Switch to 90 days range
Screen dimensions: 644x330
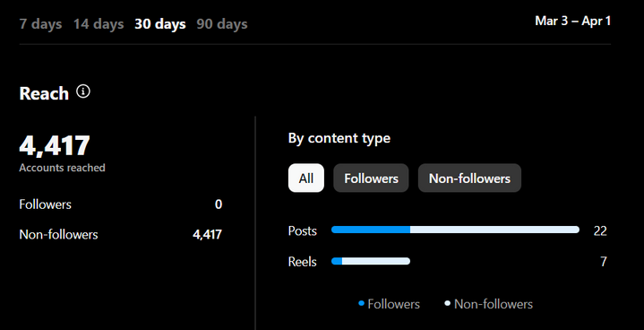point(222,24)
